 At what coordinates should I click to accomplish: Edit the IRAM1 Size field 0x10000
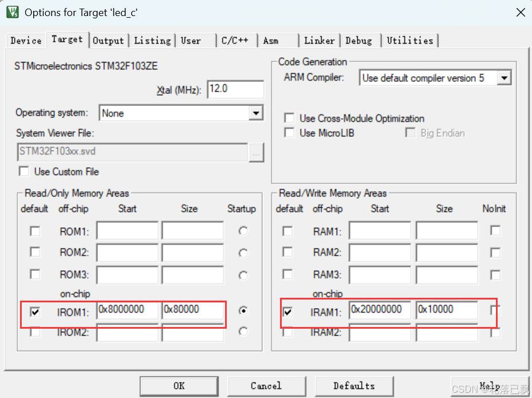coord(447,310)
